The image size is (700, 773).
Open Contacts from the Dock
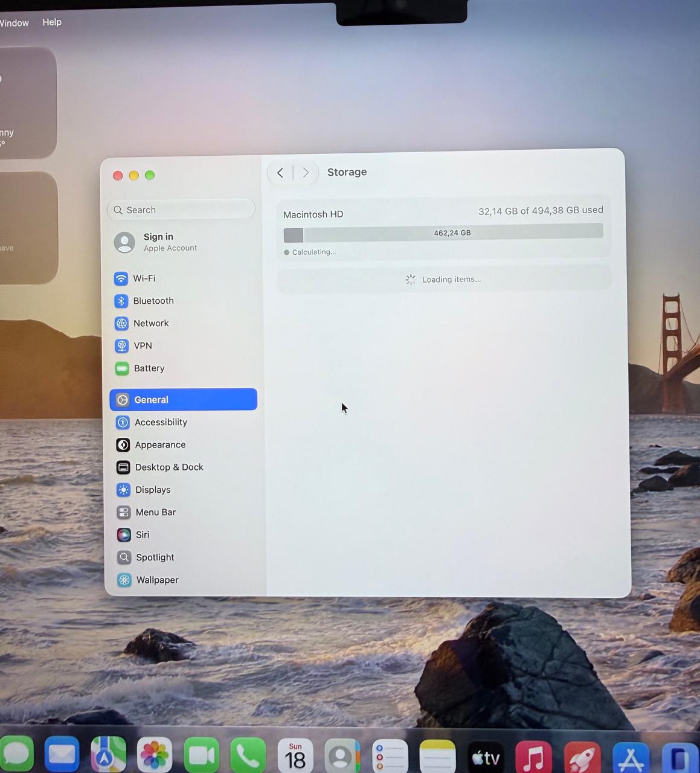tap(342, 755)
